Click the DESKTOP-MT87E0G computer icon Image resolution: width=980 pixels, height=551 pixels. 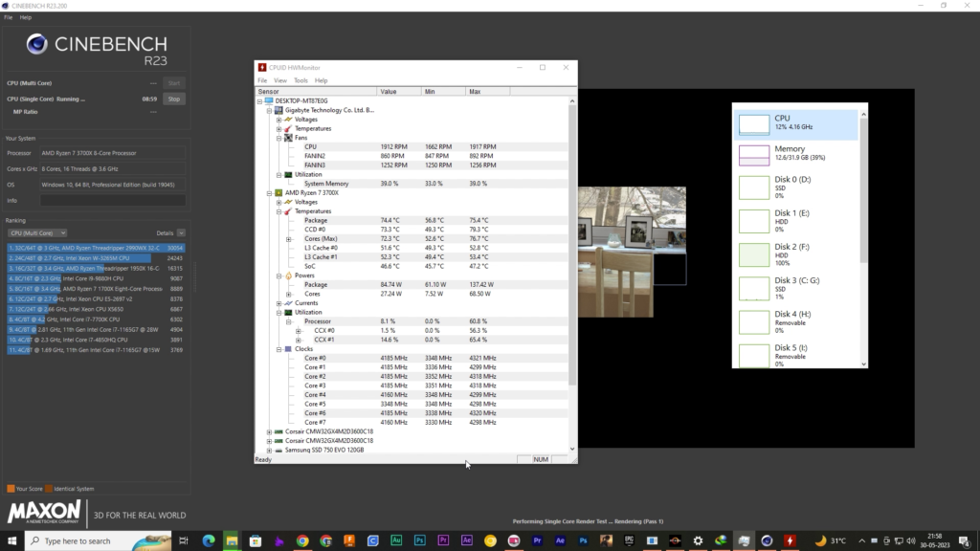pyautogui.click(x=269, y=100)
